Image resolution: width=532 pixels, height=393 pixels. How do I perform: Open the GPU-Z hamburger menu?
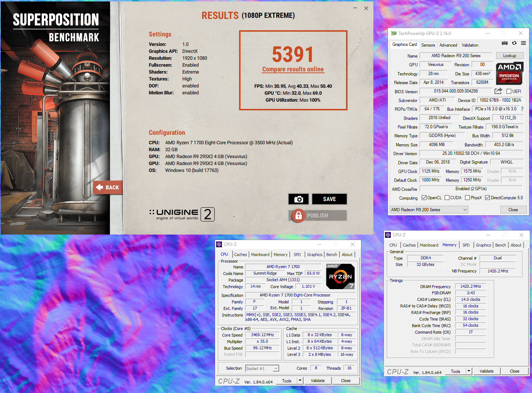pyautogui.click(x=523, y=43)
